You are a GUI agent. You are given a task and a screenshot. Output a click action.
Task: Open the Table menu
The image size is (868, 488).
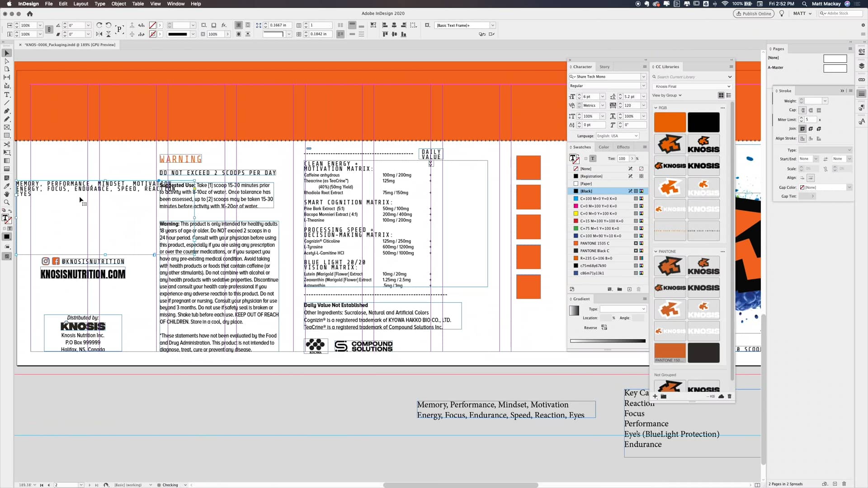(138, 4)
